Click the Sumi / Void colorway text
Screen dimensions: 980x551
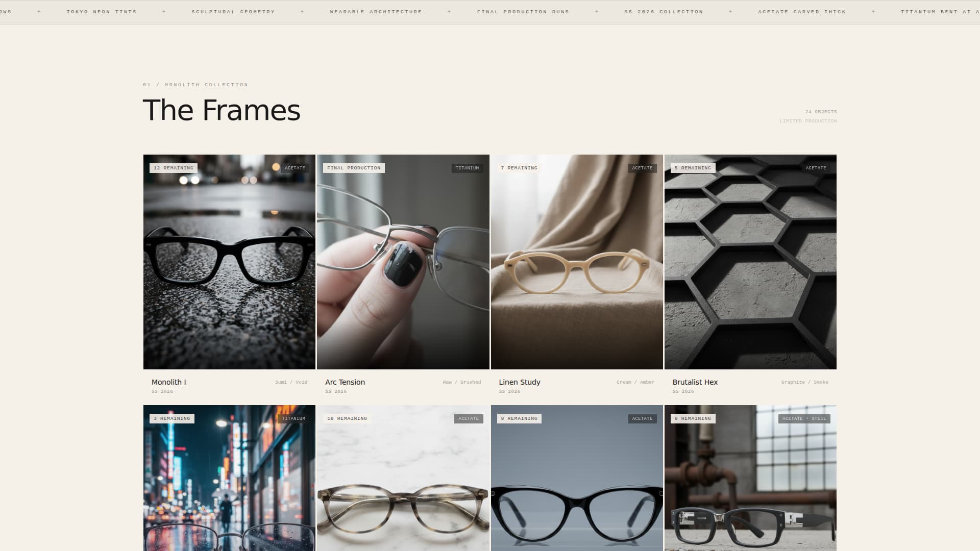291,382
